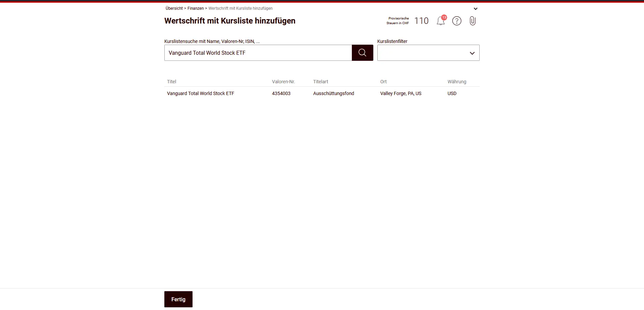The image size is (644, 310).
Task: Click the provisional tax amount 110
Action: coord(421,21)
